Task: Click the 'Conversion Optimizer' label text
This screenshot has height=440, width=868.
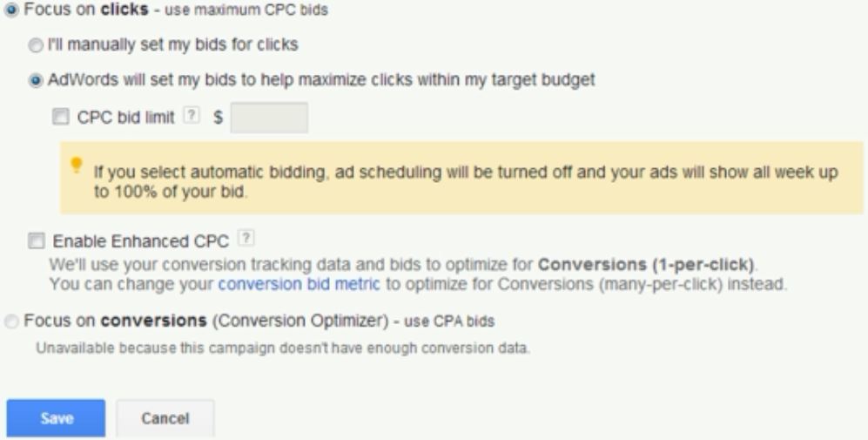Action: point(300,322)
